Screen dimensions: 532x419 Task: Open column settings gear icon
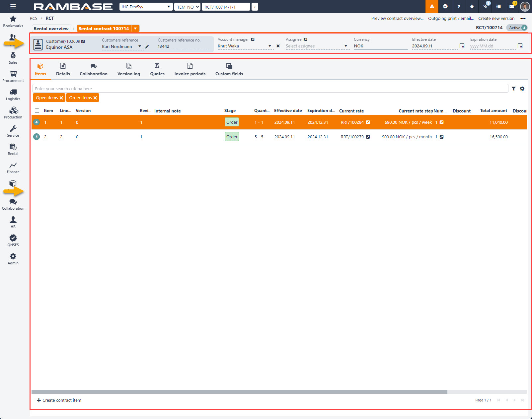pyautogui.click(x=522, y=89)
